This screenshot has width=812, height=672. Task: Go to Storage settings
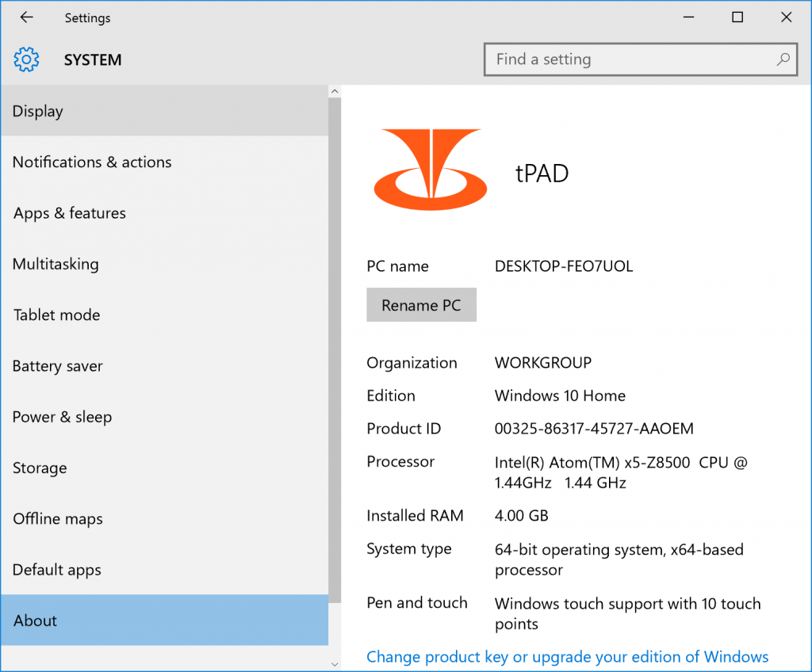165,468
